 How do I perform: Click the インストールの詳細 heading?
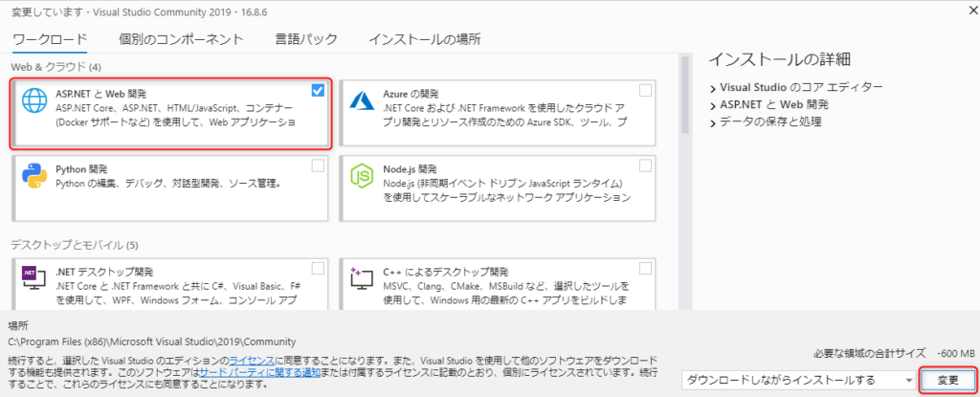click(x=779, y=59)
